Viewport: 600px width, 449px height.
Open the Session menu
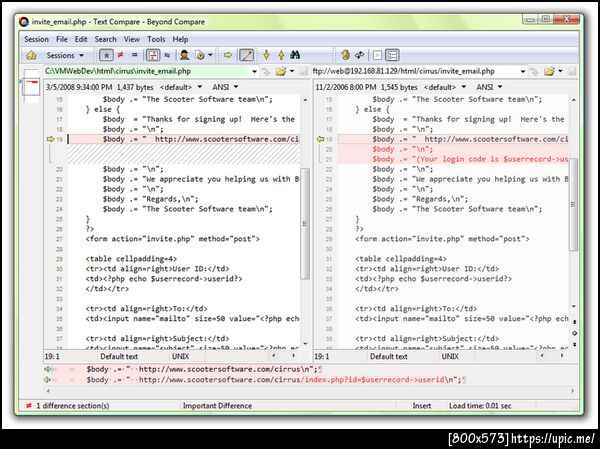pos(36,39)
